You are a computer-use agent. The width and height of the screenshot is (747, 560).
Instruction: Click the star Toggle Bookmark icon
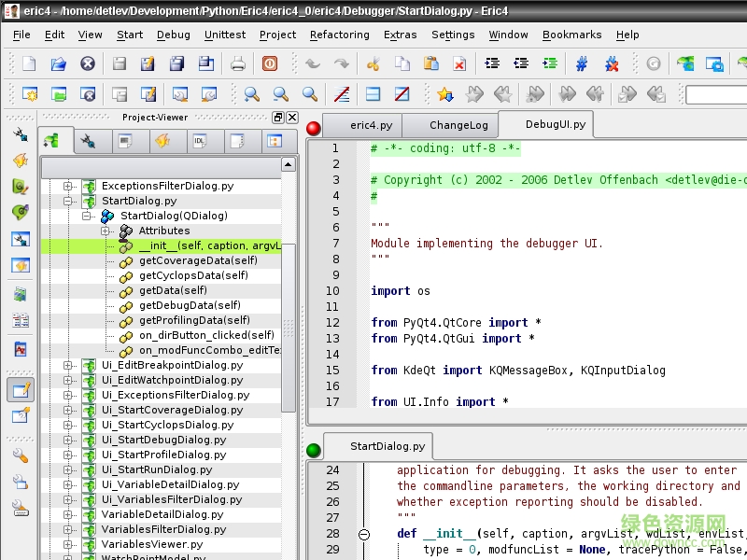point(445,94)
